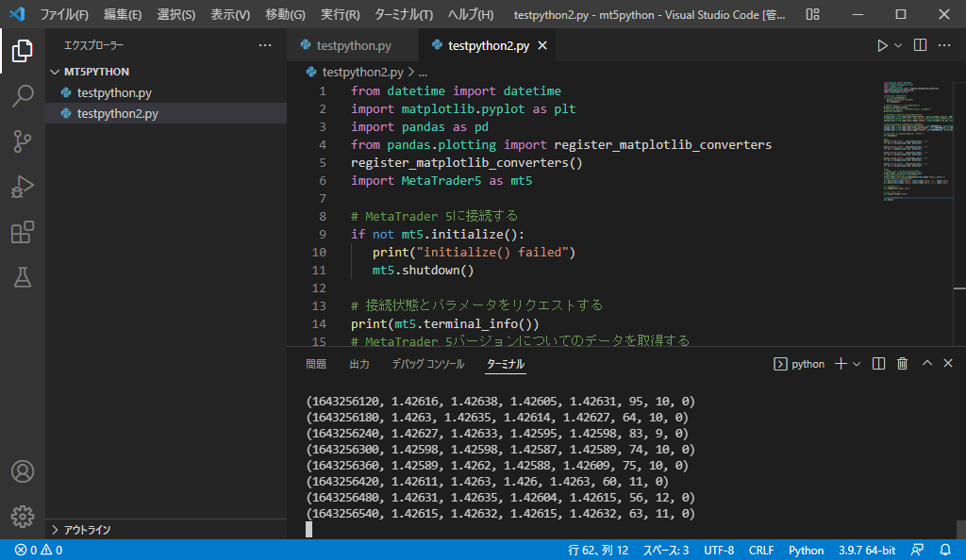Place cursor on 'import MetaTrader5 as mt5' line
Screen dimensions: 966x560
coord(441,180)
